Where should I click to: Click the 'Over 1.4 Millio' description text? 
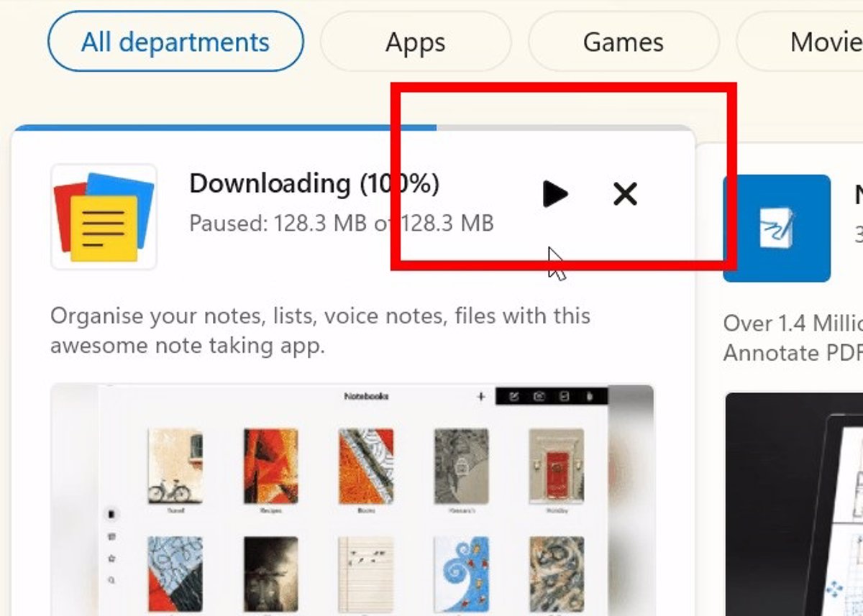point(793,323)
